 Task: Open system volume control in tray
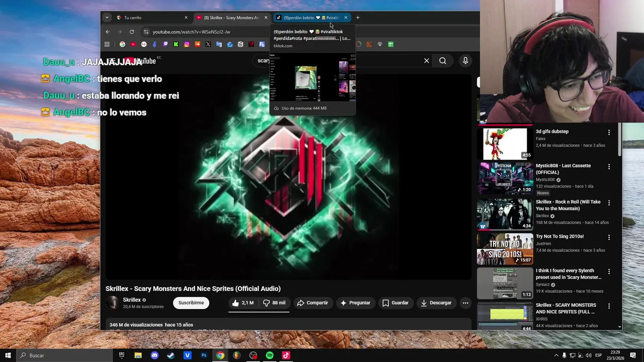pyautogui.click(x=588, y=355)
